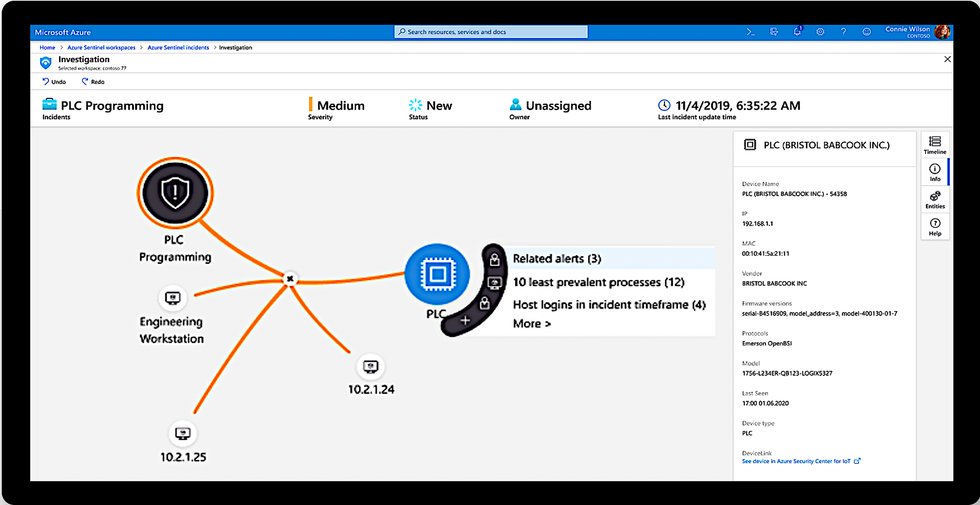The image size is (980, 505).
Task: Close the Investigation blade
Action: (x=947, y=59)
